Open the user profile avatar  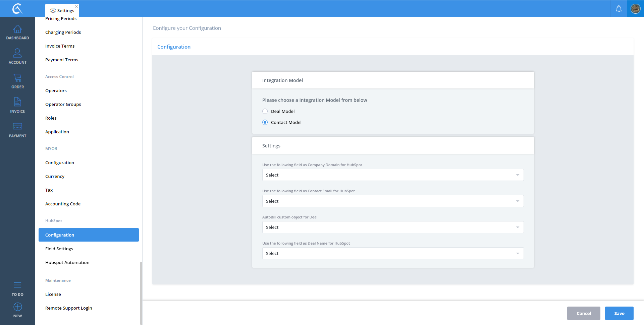pos(635,9)
